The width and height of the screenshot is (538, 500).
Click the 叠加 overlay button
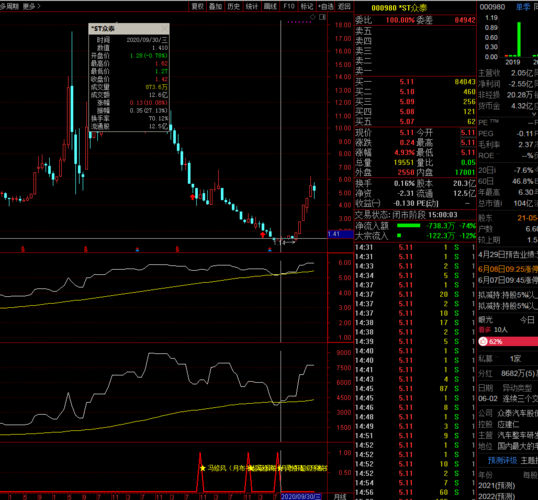(215, 6)
